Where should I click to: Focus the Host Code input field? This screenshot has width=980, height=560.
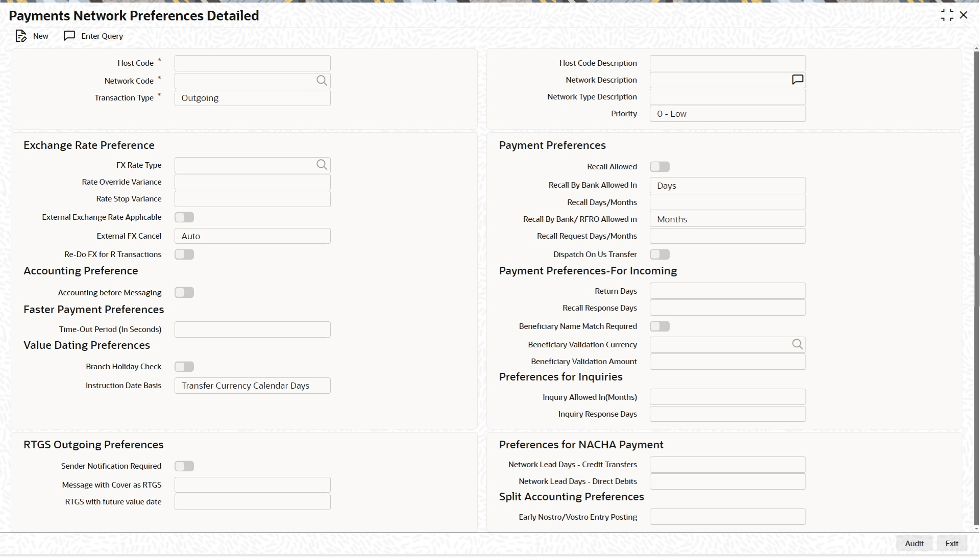click(253, 63)
